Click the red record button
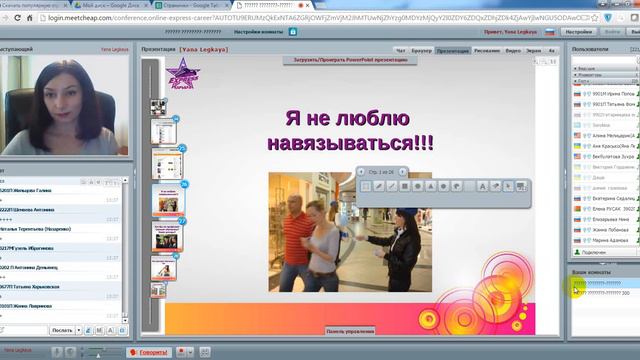640x360 pixels. 182,352
